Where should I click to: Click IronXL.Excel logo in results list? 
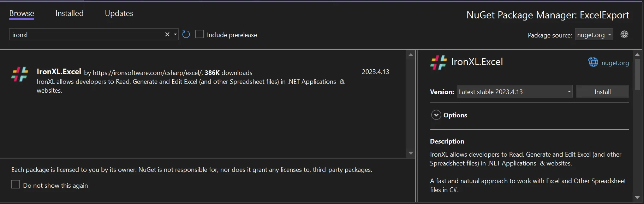tap(20, 74)
